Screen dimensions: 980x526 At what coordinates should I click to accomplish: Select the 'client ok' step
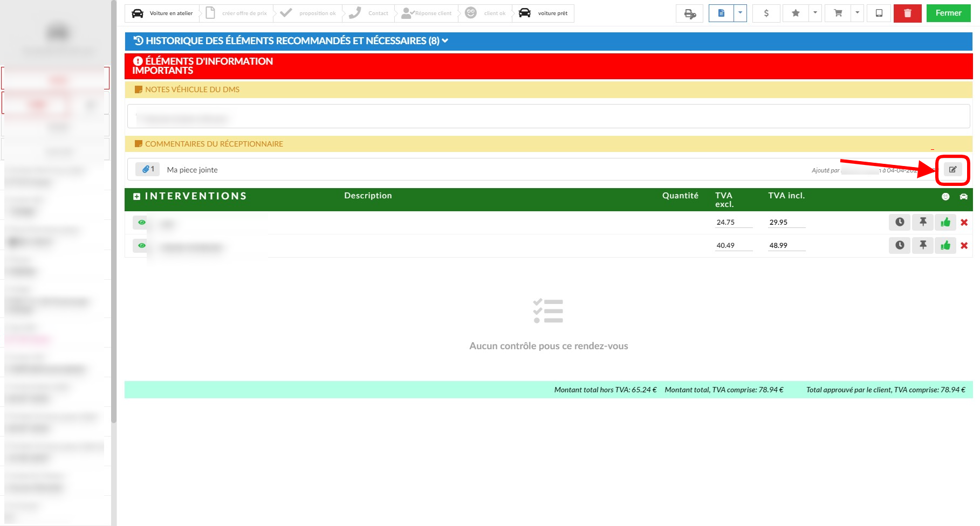[x=486, y=13]
